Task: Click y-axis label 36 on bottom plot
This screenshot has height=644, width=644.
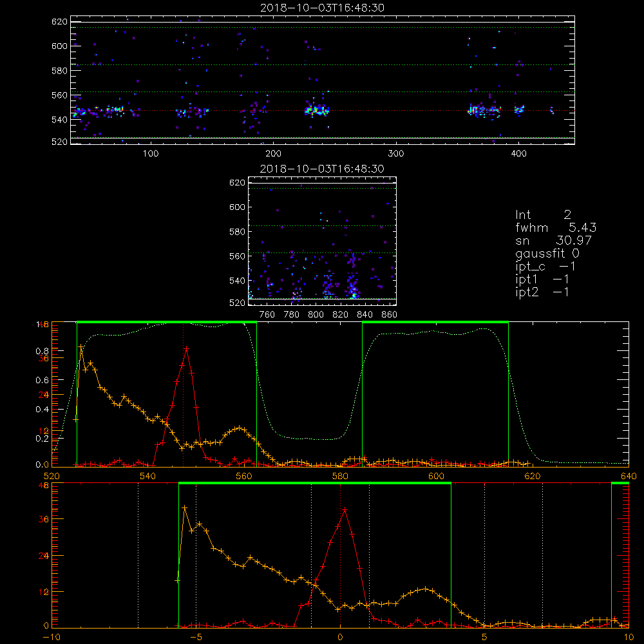Action: click(x=44, y=519)
